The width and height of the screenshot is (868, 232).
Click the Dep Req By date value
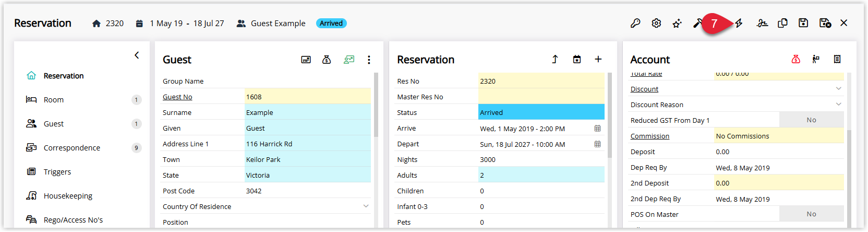coord(743,168)
